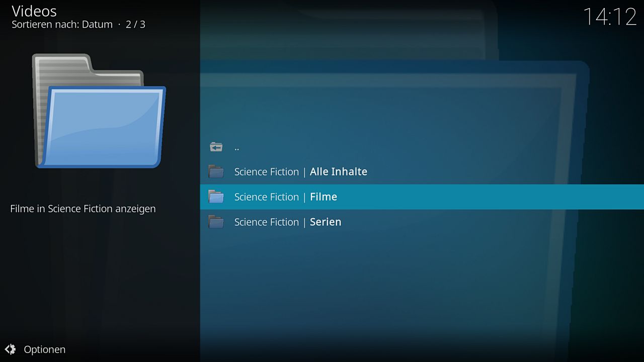644x362 pixels.
Task: Click folder icon beside Science Fiction Serien
Action: point(216,222)
